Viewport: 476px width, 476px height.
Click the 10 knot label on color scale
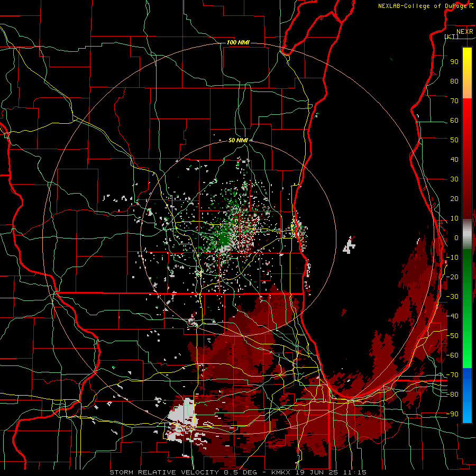454,218
